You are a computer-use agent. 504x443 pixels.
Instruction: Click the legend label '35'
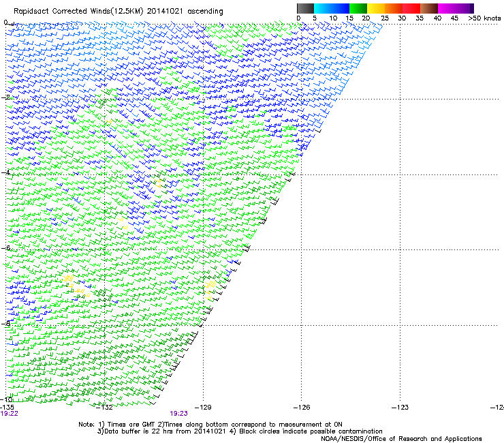420,18
